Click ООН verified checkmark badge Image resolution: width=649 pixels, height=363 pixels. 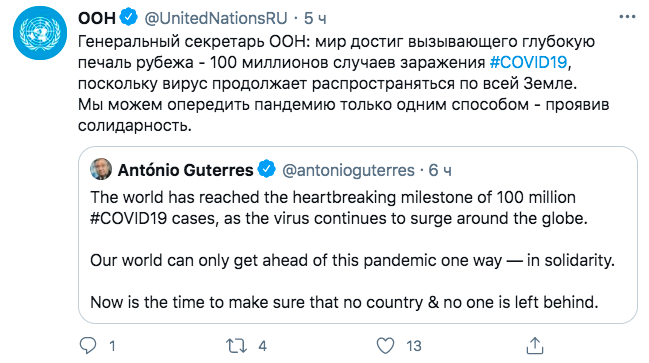(x=129, y=17)
